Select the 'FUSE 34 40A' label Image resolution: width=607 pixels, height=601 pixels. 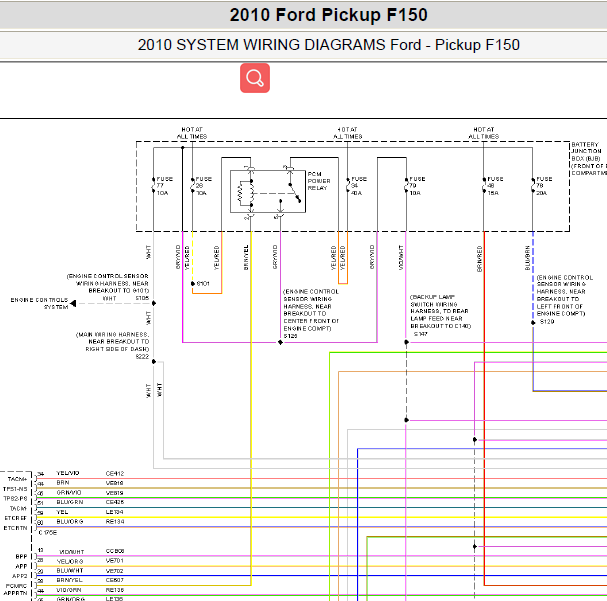tap(359, 186)
